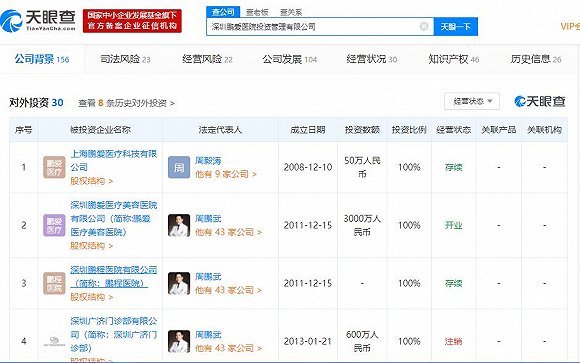Open the 司法风险 tab
The height and width of the screenshot is (363, 580).
click(125, 59)
